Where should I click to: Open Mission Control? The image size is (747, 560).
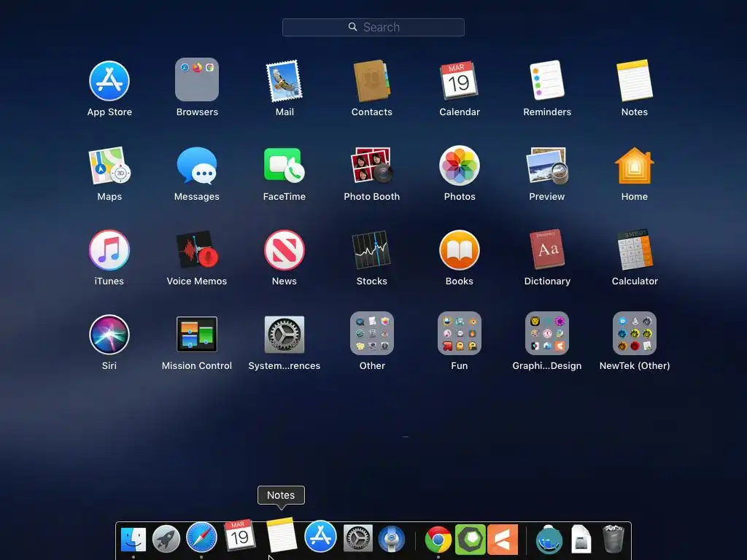[x=197, y=334]
